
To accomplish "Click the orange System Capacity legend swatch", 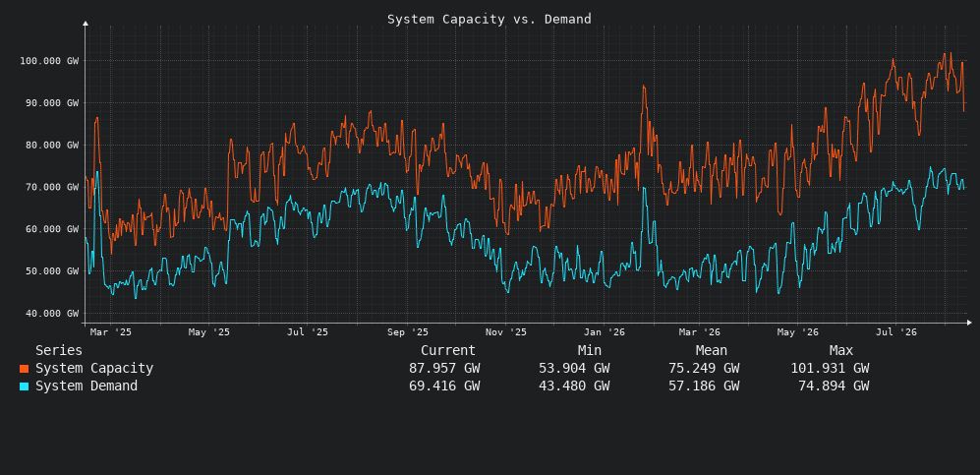I will pos(25,369).
